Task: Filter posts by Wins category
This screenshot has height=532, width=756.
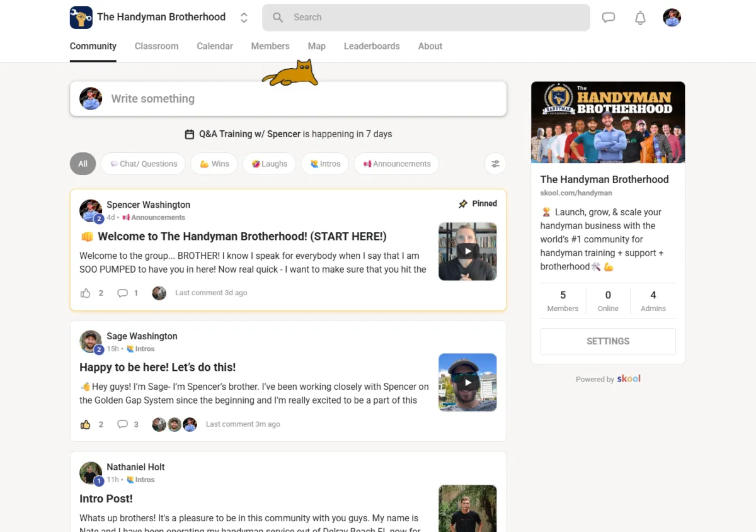Action: pos(214,164)
